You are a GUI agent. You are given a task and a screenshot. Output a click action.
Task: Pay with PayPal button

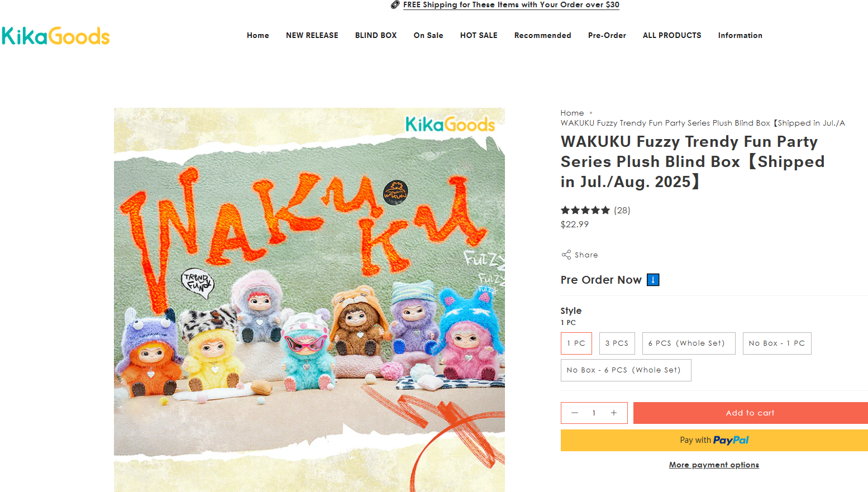click(714, 440)
